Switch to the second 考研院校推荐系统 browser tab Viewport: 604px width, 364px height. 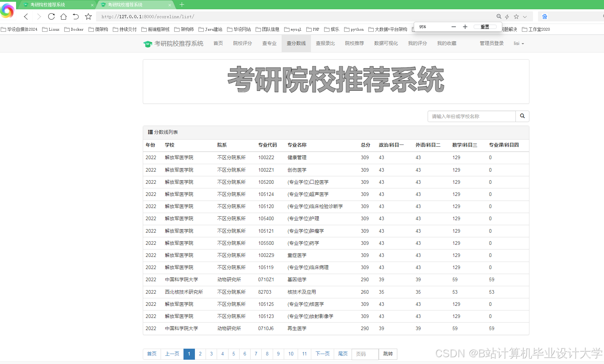coord(132,5)
